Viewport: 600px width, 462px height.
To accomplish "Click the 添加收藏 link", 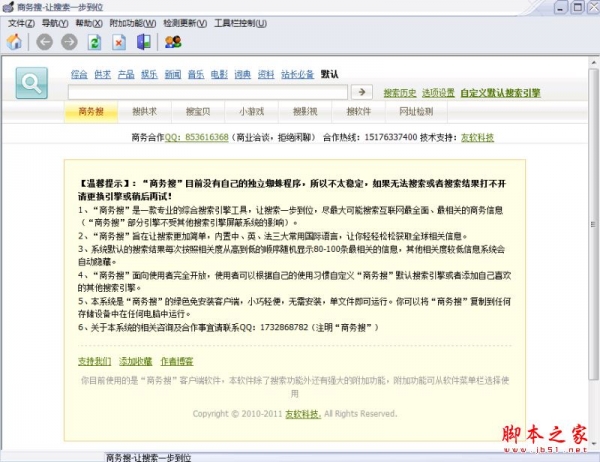I will coord(135,361).
